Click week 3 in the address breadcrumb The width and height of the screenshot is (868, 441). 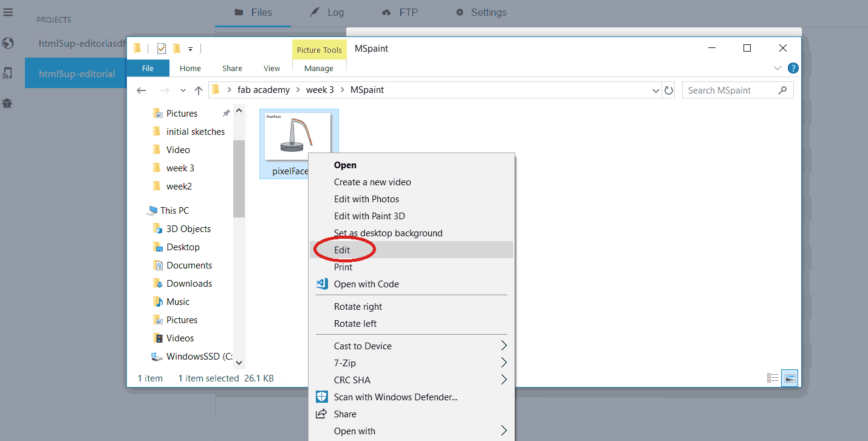[x=320, y=90]
